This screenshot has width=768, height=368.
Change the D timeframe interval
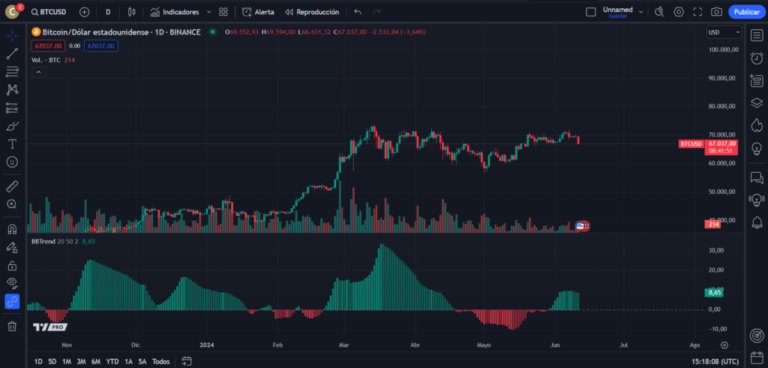click(x=108, y=12)
